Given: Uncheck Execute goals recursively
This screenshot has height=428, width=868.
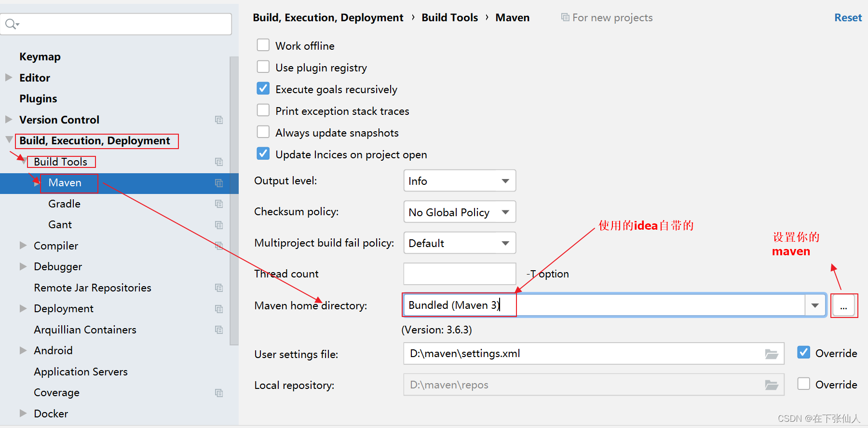Looking at the screenshot, I should point(263,88).
